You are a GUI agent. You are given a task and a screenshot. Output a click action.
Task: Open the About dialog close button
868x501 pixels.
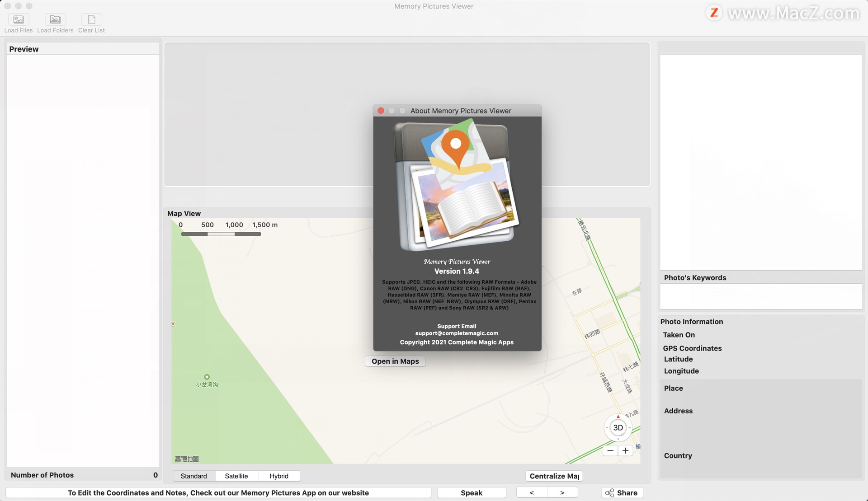point(381,110)
